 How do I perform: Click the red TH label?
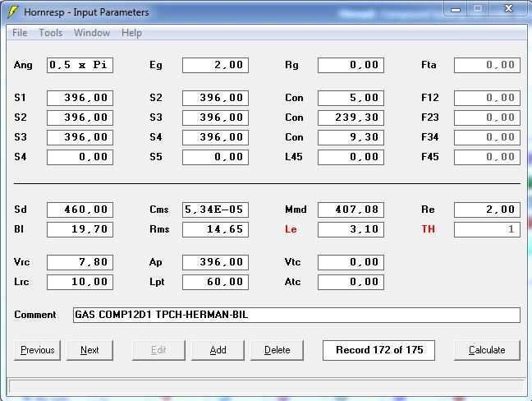[429, 229]
